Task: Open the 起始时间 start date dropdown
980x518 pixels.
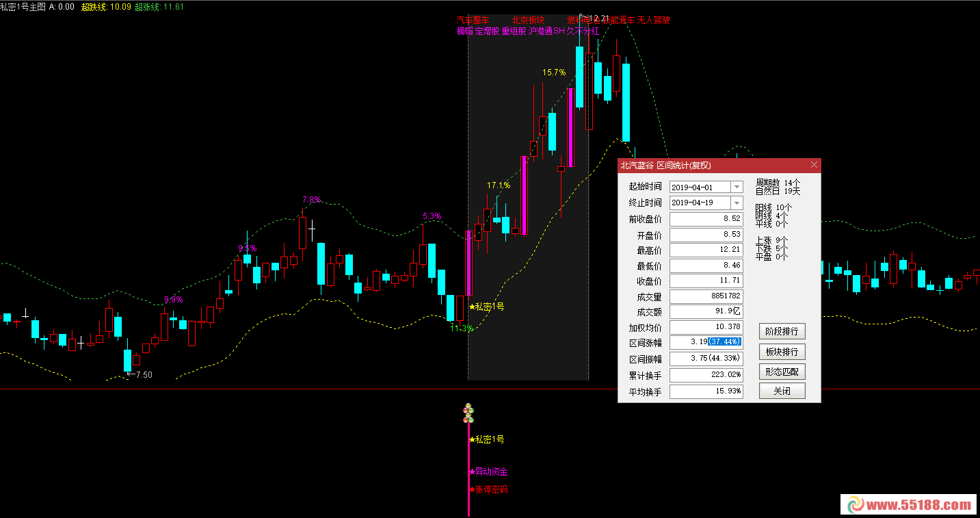Action: point(737,187)
